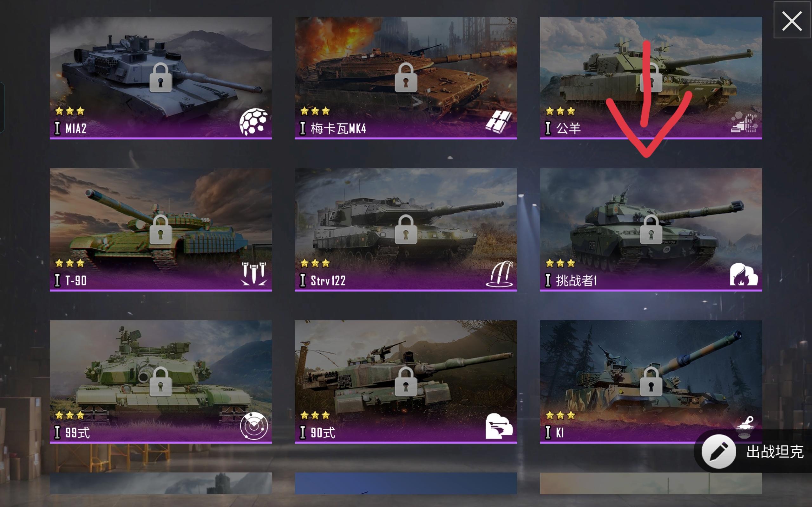This screenshot has width=812, height=507.
Task: Select the K1 tank card
Action: click(x=651, y=382)
